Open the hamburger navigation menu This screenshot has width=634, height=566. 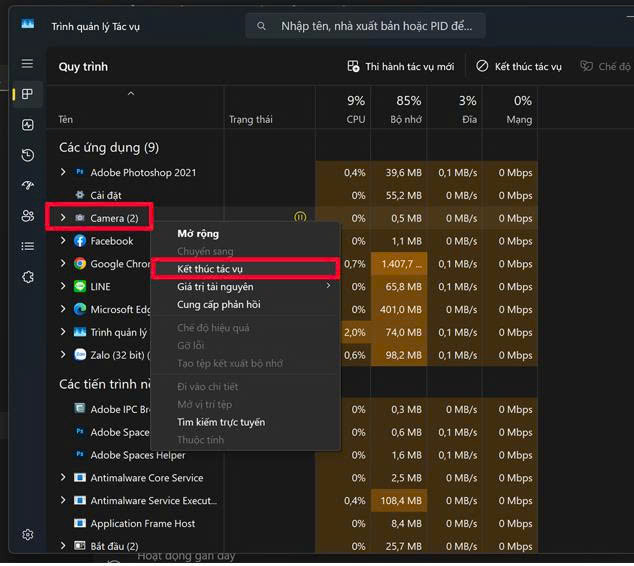tap(27, 63)
